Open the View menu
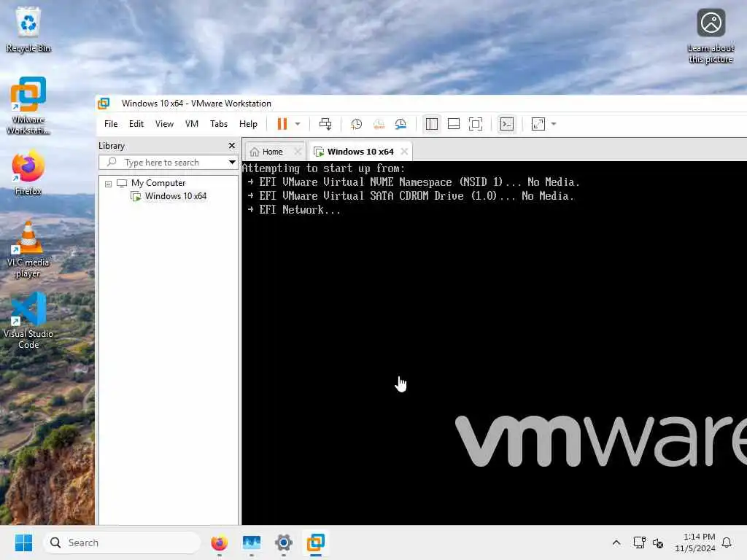747x560 pixels. click(x=164, y=124)
